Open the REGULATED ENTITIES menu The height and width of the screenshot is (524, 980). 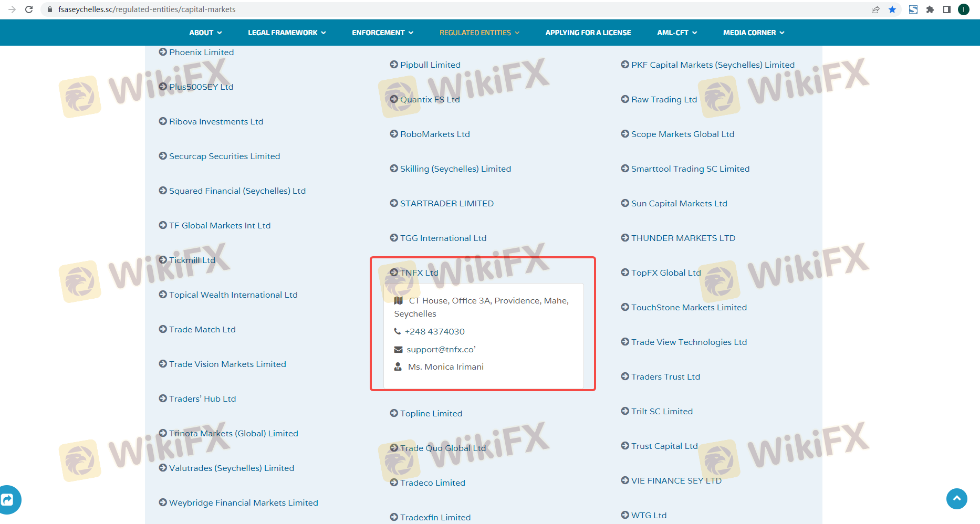click(479, 33)
